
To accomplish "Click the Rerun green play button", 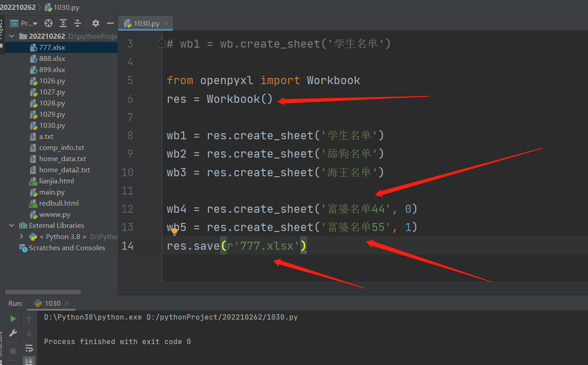I will click(x=13, y=319).
